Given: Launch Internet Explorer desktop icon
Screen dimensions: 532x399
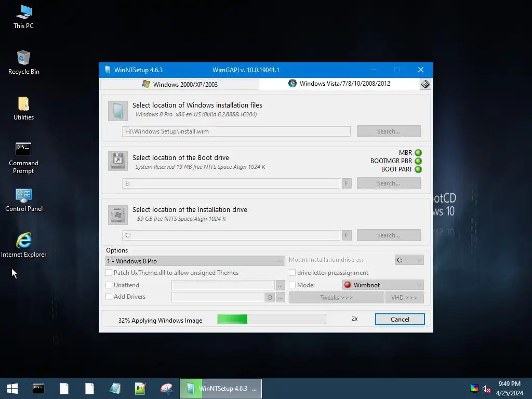Looking at the screenshot, I should 23,245.
